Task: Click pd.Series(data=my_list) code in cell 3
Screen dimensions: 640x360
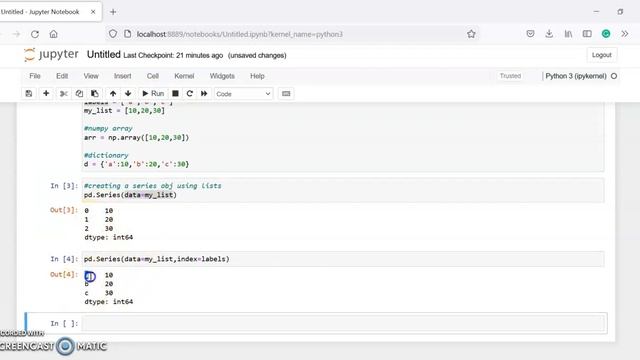Action: (130, 195)
